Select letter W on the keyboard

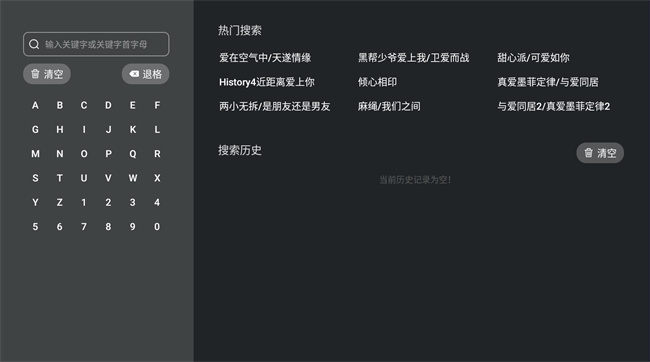point(133,178)
